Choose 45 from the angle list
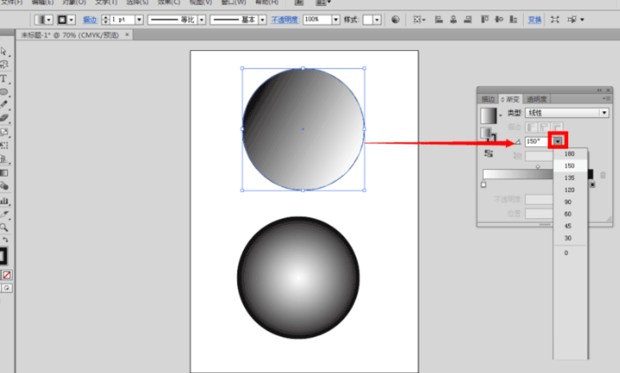The image size is (620, 373). click(570, 226)
